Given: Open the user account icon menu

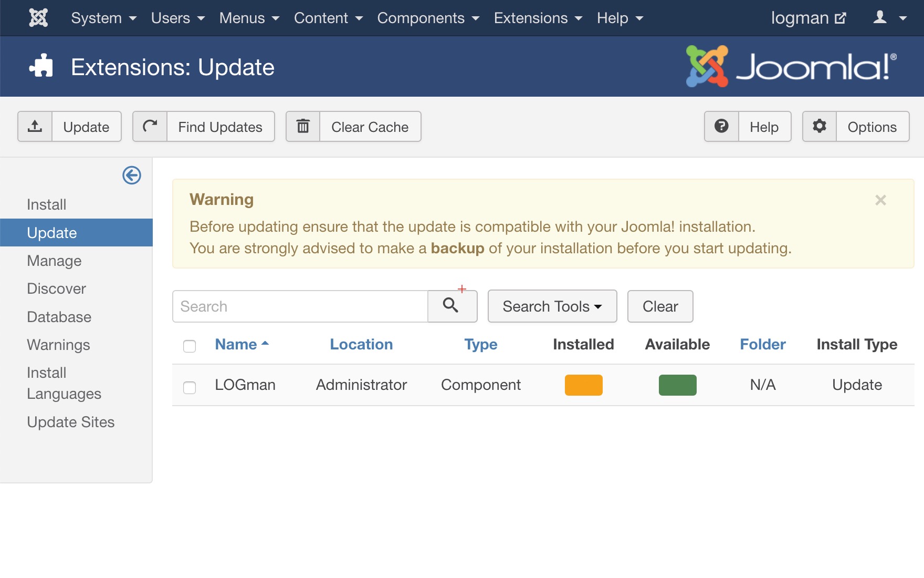Looking at the screenshot, I should pyautogui.click(x=880, y=18).
